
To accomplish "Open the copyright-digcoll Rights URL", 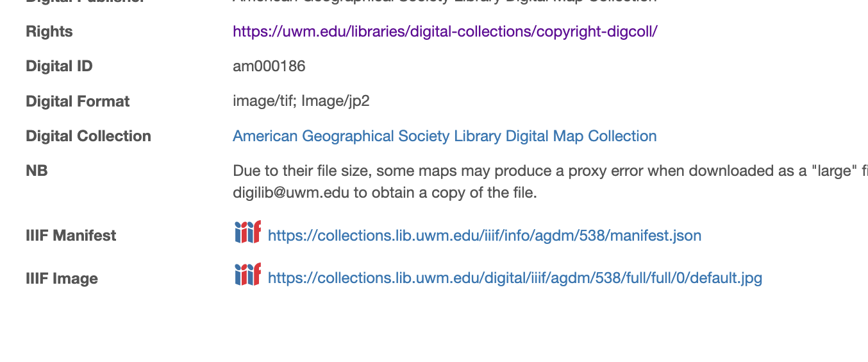I will point(445,31).
